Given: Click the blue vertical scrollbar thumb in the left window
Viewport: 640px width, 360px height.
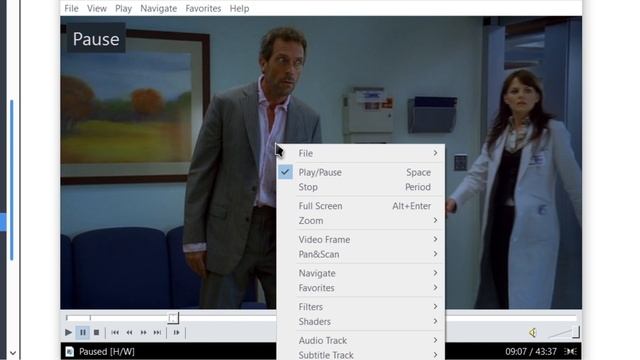Looking at the screenshot, I should click(x=12, y=180).
